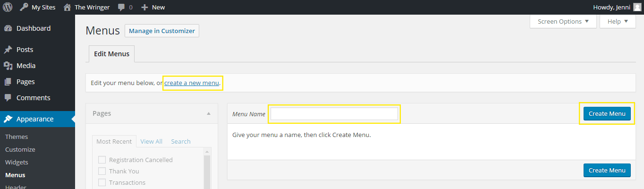The image size is (644, 189).
Task: Click the top Create Menu button
Action: (607, 114)
